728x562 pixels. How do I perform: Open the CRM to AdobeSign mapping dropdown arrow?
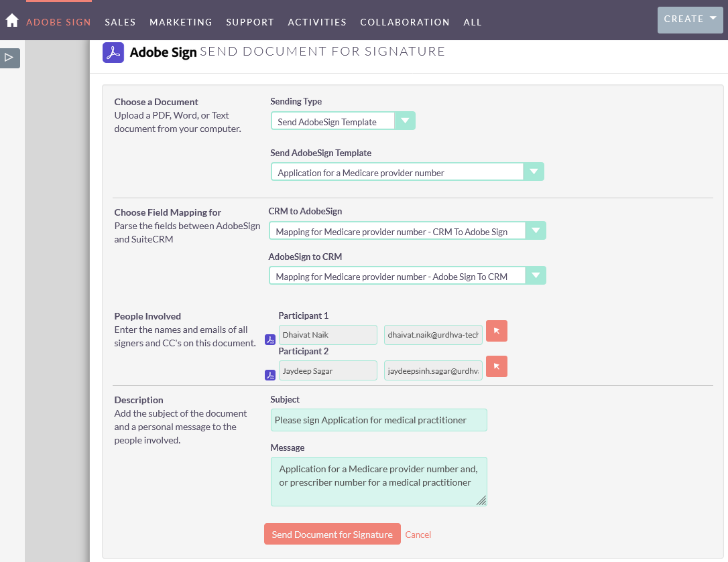[536, 230]
